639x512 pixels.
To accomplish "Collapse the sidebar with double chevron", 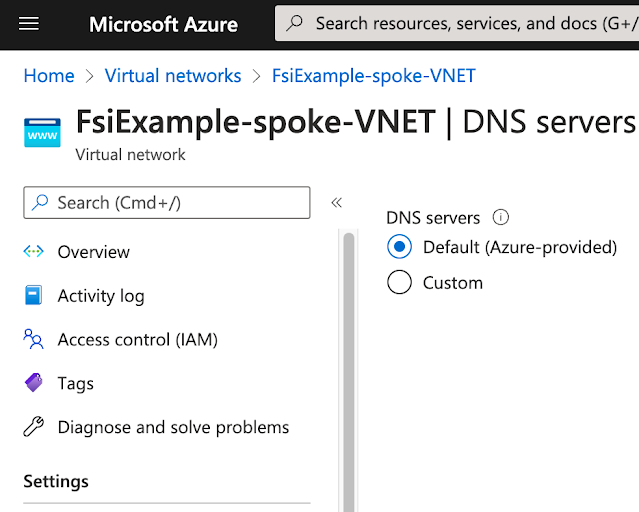I will pyautogui.click(x=337, y=203).
